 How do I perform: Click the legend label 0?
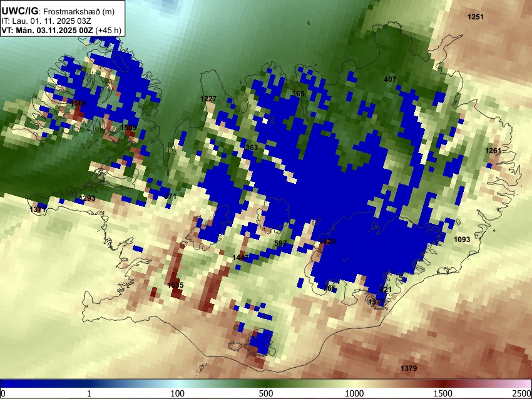(3, 393)
